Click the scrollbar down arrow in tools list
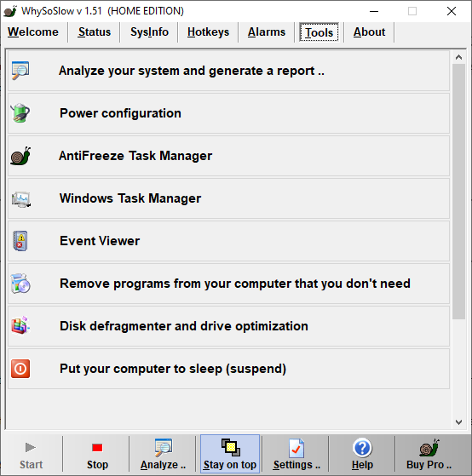The height and width of the screenshot is (476, 472). (458, 422)
